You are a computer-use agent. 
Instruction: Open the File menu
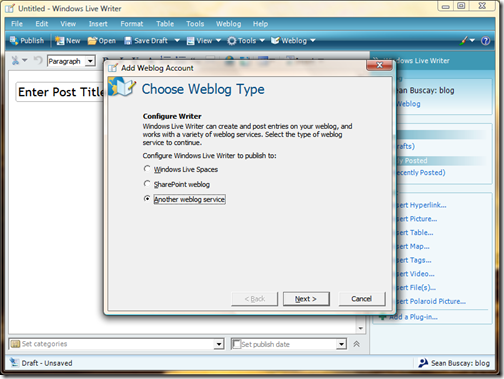click(17, 24)
